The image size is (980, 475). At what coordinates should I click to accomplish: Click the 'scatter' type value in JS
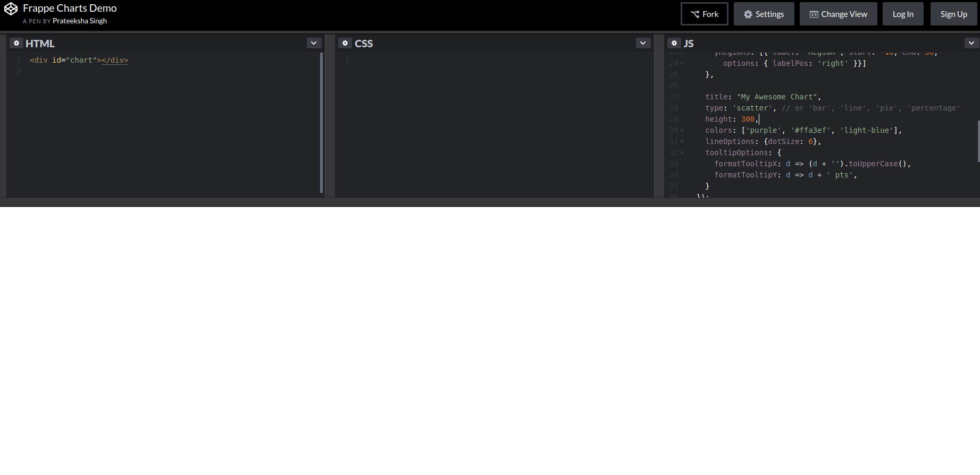click(x=752, y=108)
